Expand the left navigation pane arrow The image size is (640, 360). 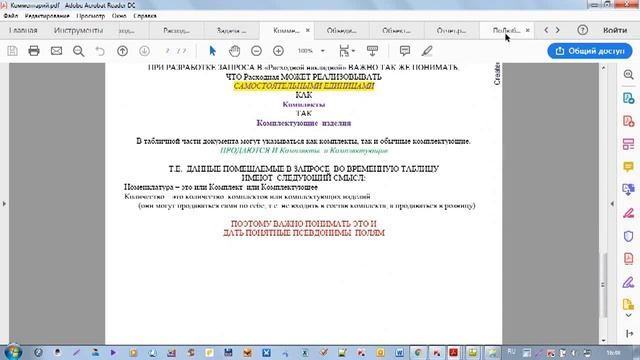click(x=4, y=203)
